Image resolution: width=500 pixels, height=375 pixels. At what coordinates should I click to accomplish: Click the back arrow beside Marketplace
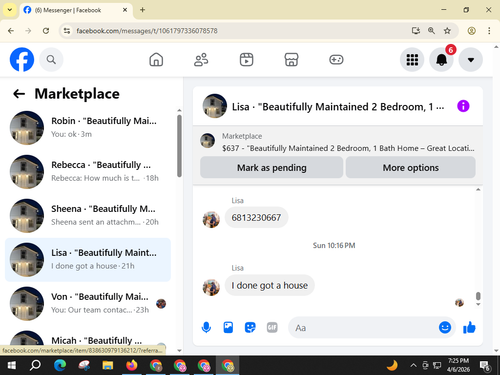pyautogui.click(x=19, y=94)
